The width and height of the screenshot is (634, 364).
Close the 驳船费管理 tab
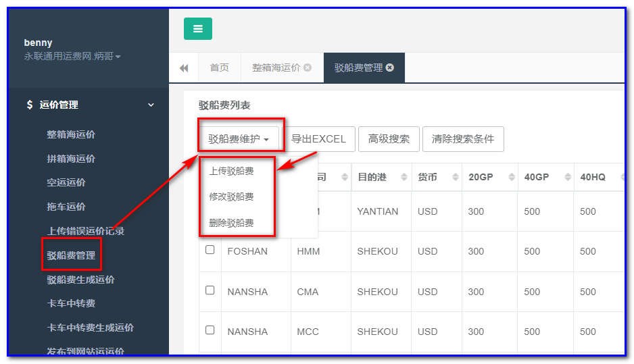390,68
